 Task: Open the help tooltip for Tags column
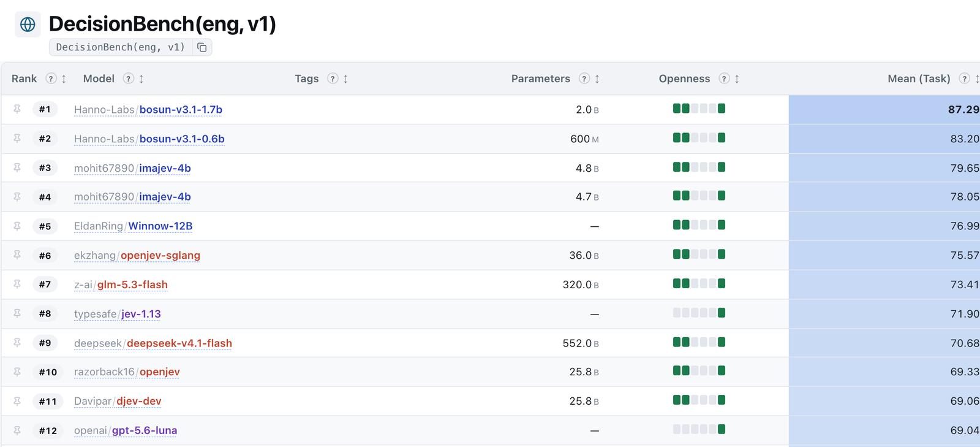point(333,78)
